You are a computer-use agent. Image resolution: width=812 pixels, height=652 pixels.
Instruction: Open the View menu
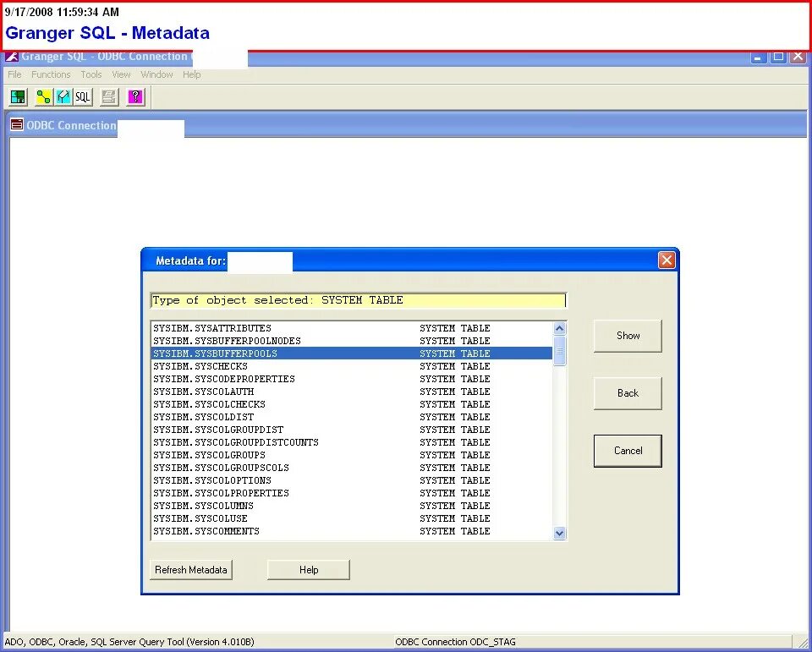[121, 74]
